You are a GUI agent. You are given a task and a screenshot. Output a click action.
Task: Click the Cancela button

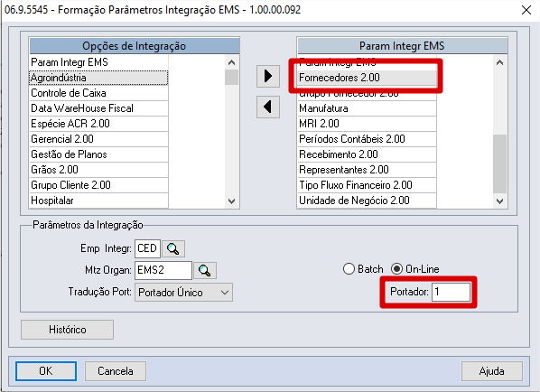116,371
